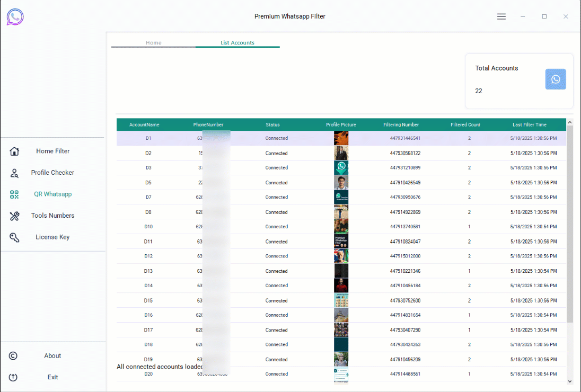
Task: Click the profile picture thumbnail of D7
Action: click(x=341, y=197)
